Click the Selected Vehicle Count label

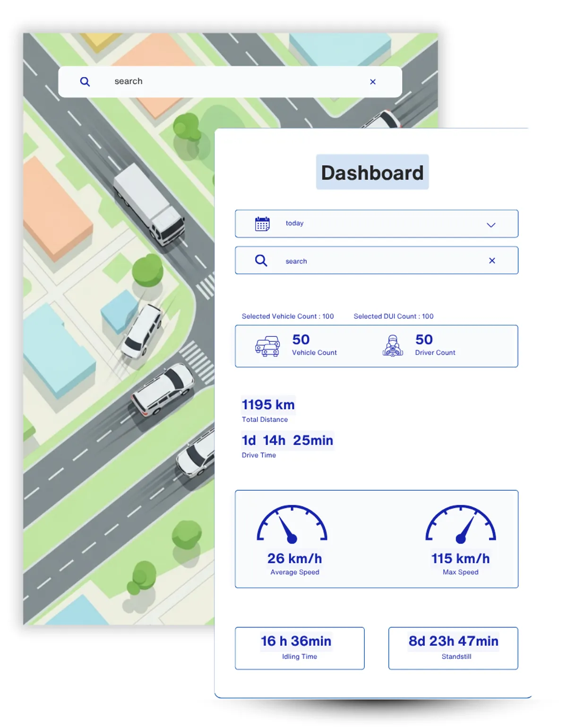[x=288, y=316]
